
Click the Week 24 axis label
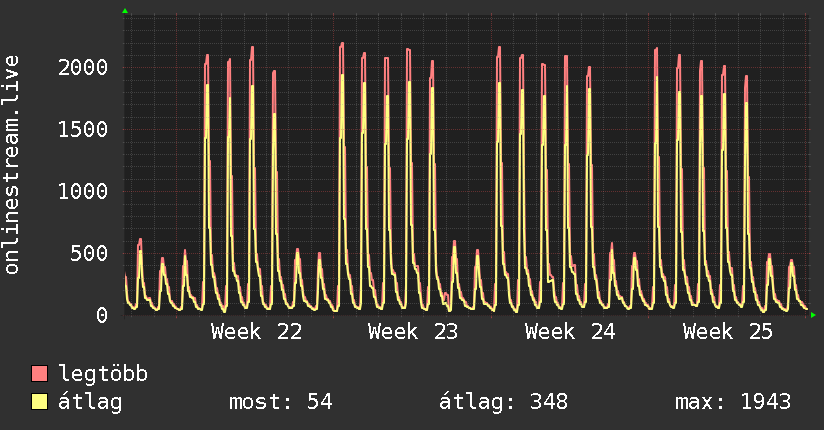[x=570, y=332]
